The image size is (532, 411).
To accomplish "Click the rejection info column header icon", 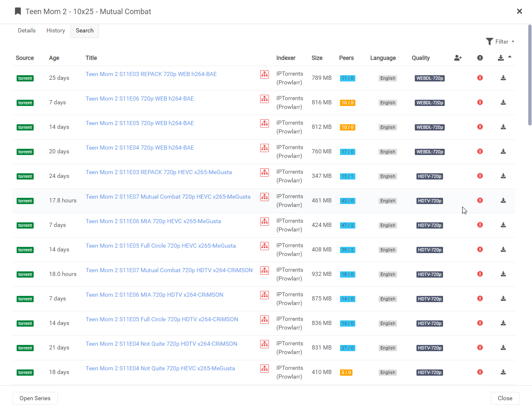I will tap(480, 58).
